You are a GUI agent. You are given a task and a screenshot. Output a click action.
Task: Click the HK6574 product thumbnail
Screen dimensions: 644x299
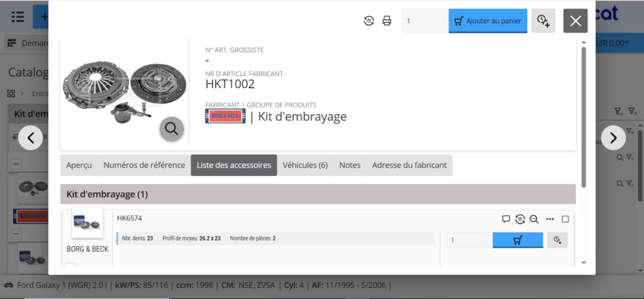click(x=87, y=223)
